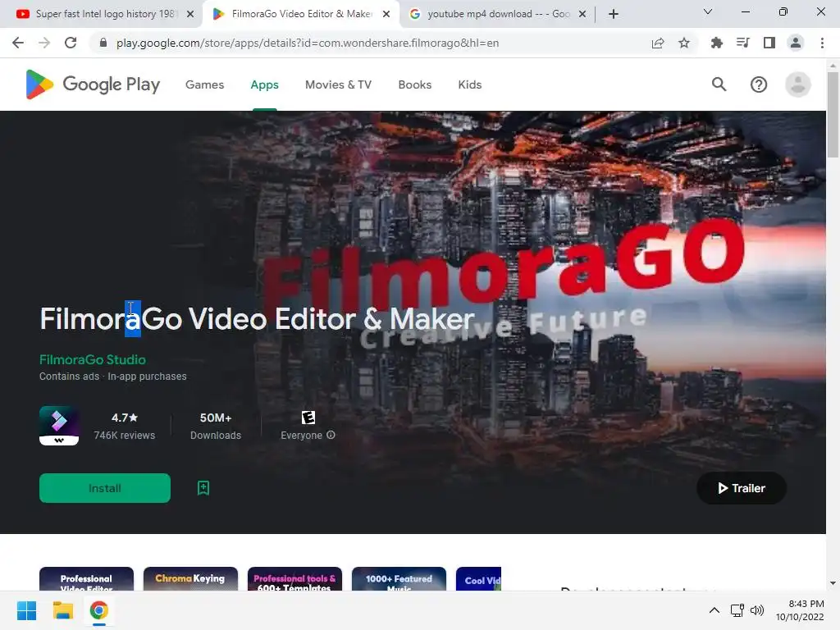Open Movies & TV section

tap(338, 84)
